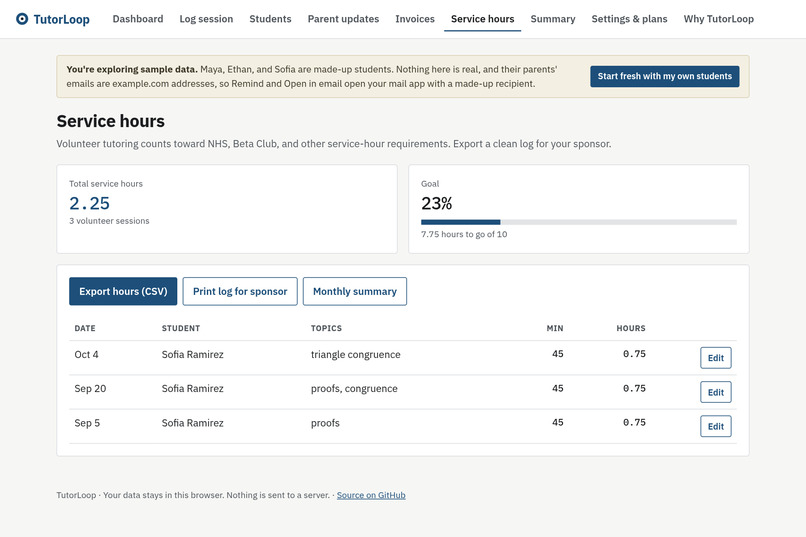Click the Sep 20 date cell
The height and width of the screenshot is (537, 806).
click(x=90, y=388)
